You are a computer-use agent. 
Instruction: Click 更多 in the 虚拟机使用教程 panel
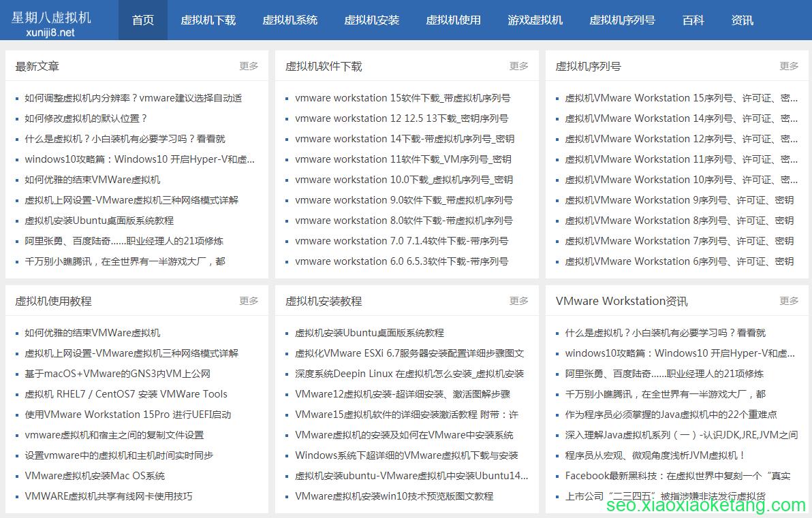(249, 301)
